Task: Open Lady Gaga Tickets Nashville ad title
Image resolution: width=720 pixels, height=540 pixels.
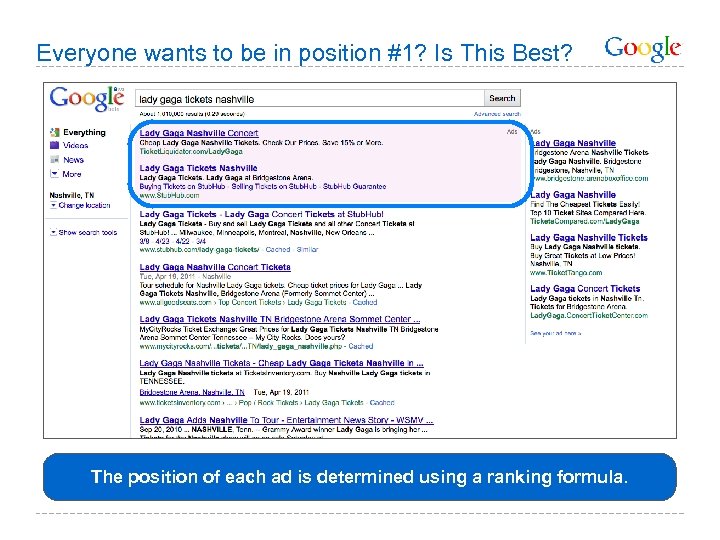Action: (198, 168)
